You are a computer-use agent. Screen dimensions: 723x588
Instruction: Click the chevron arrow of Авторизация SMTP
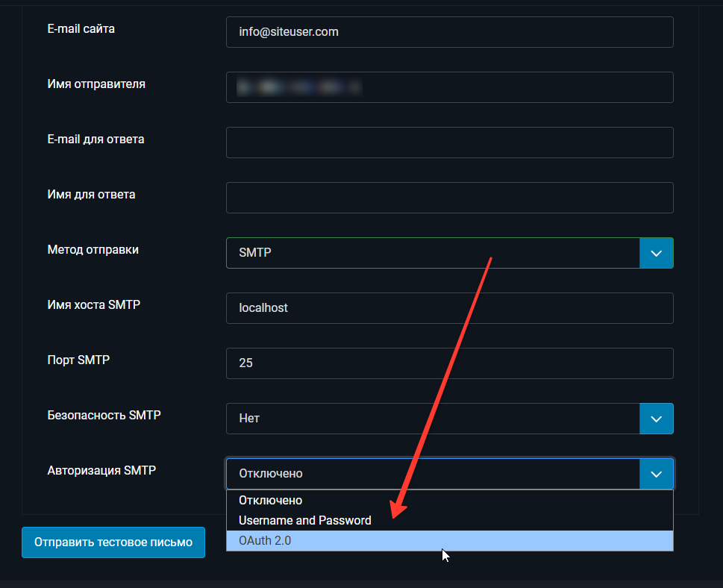(656, 474)
